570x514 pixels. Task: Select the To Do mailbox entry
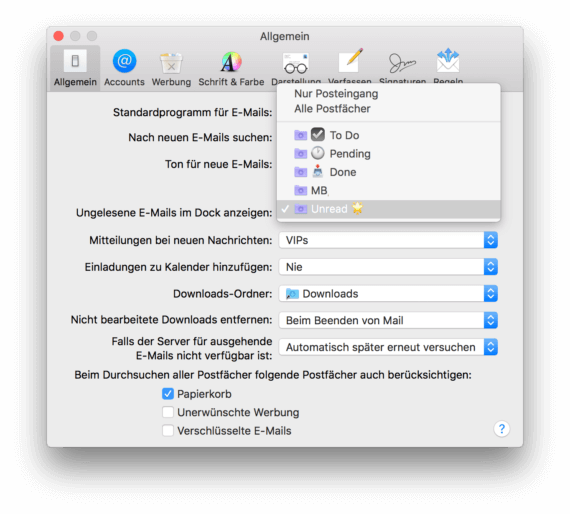point(389,135)
